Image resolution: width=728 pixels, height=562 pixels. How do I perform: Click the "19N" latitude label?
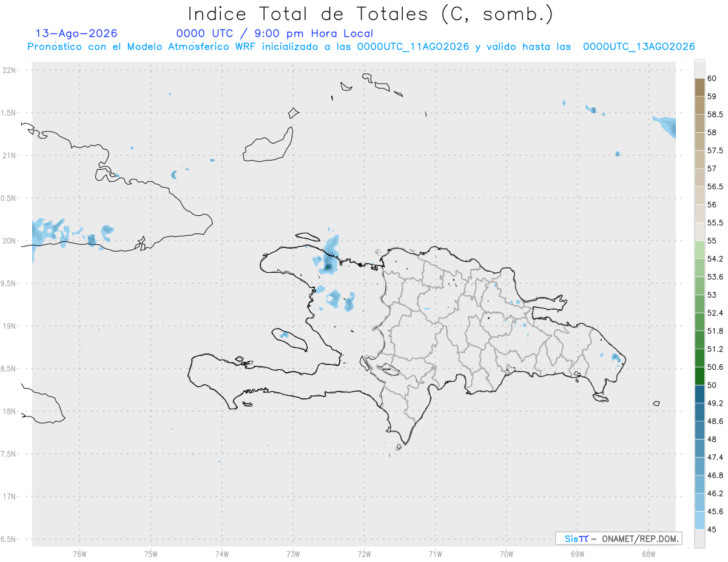10,326
